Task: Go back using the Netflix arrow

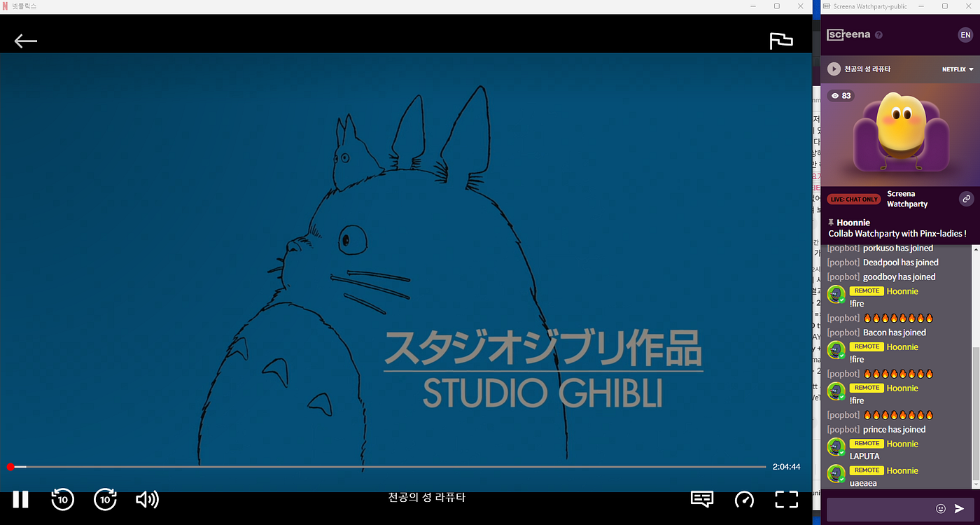Action: (26, 41)
